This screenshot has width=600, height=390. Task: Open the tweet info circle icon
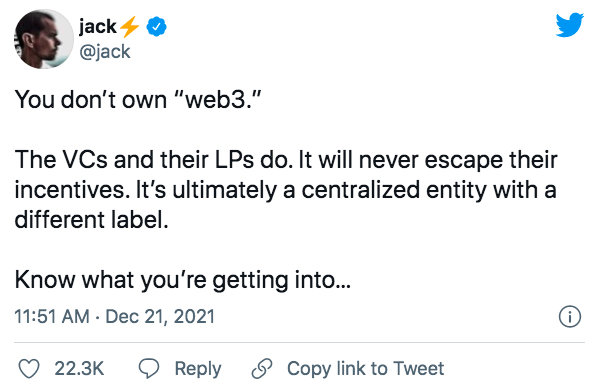(x=570, y=317)
